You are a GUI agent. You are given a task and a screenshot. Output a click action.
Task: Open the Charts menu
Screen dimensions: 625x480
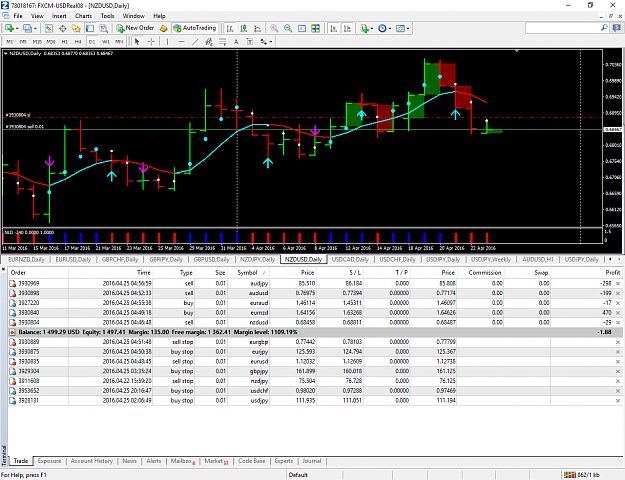[83, 16]
